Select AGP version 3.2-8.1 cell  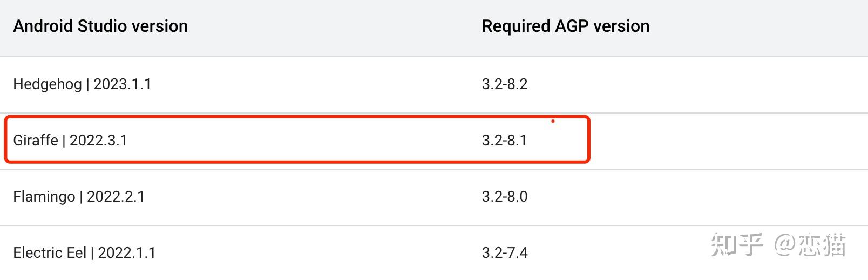[504, 141]
